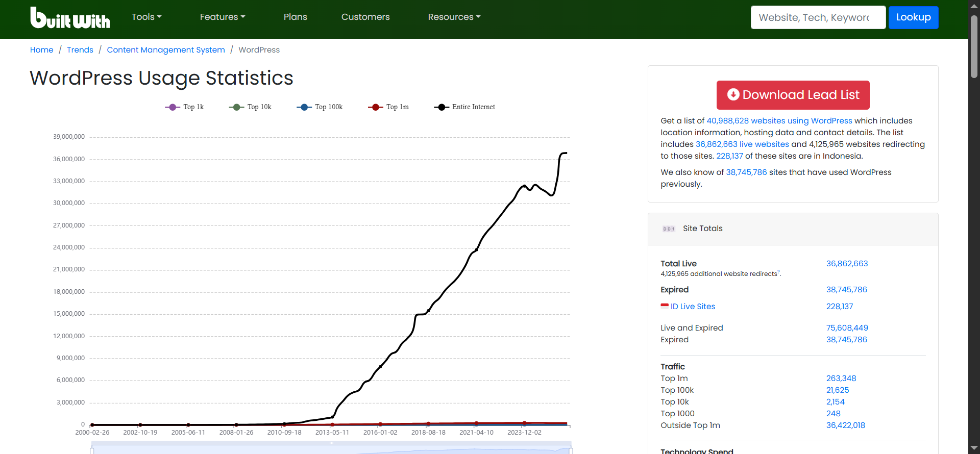
Task: Click the Download Lead List button
Action: (793, 95)
